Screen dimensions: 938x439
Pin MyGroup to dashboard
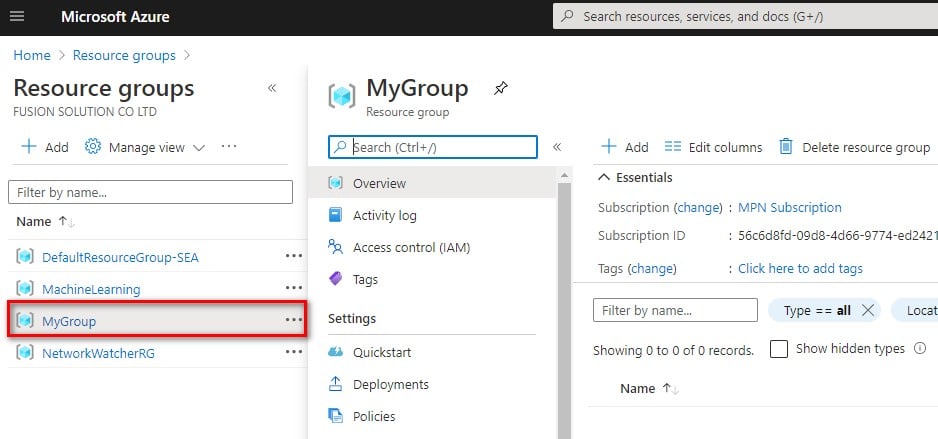point(500,89)
